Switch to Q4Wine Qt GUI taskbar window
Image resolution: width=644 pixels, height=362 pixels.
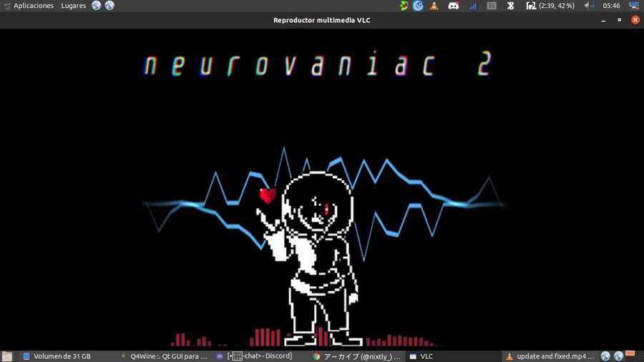164,356
